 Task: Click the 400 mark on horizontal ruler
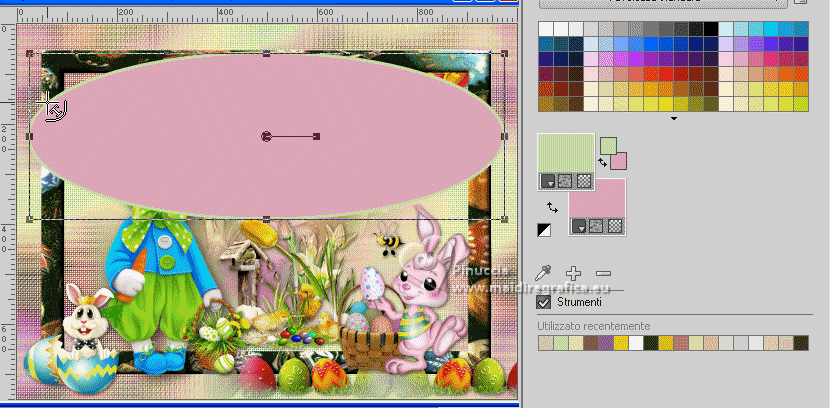pyautogui.click(x=226, y=12)
